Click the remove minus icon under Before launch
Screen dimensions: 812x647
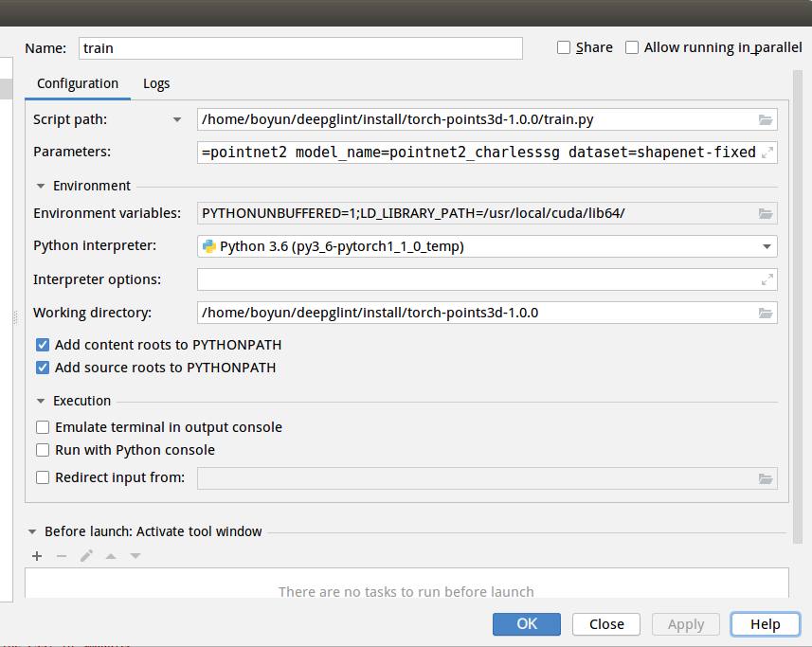[x=61, y=556]
